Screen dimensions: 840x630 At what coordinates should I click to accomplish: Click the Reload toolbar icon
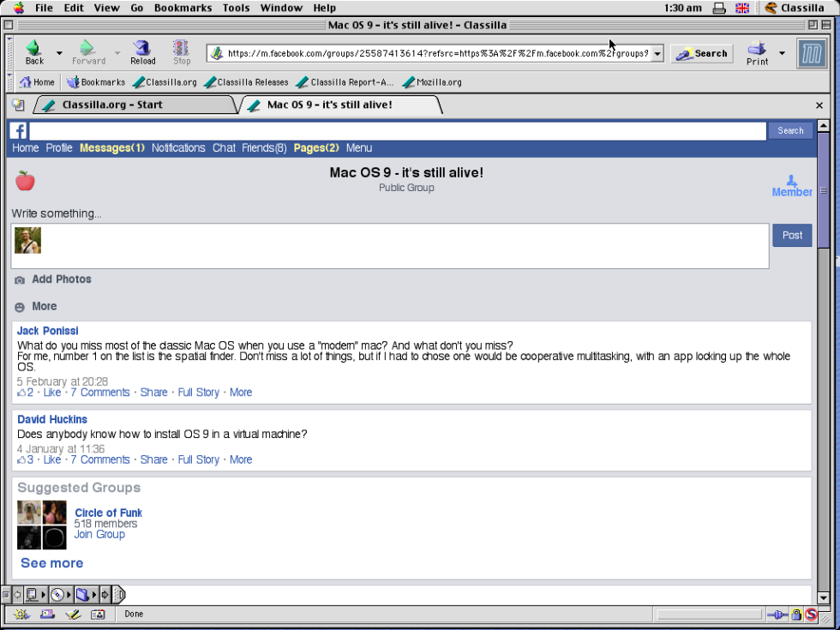(142, 52)
